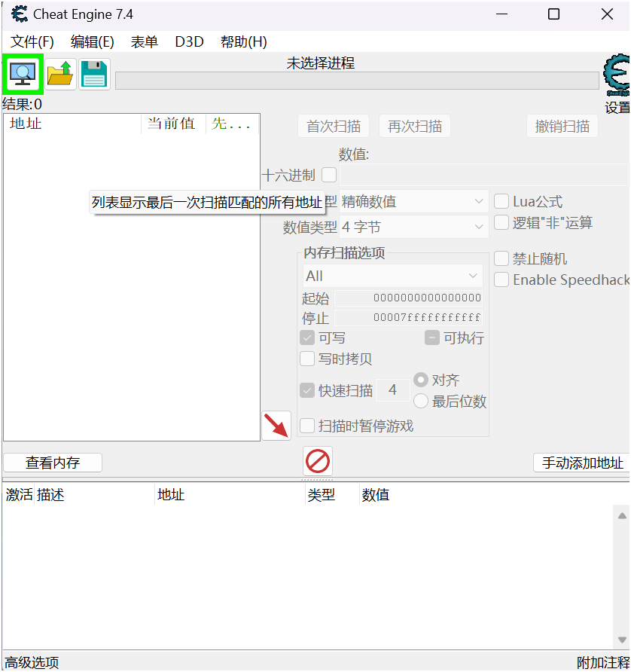Click the 结果:0 results count text
This screenshot has width=631, height=672.
pyautogui.click(x=22, y=104)
